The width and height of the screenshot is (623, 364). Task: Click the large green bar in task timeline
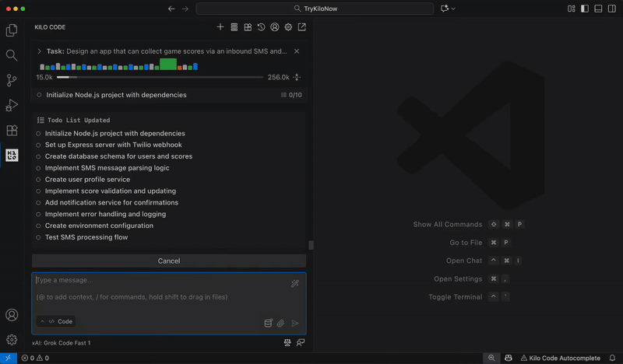click(168, 64)
